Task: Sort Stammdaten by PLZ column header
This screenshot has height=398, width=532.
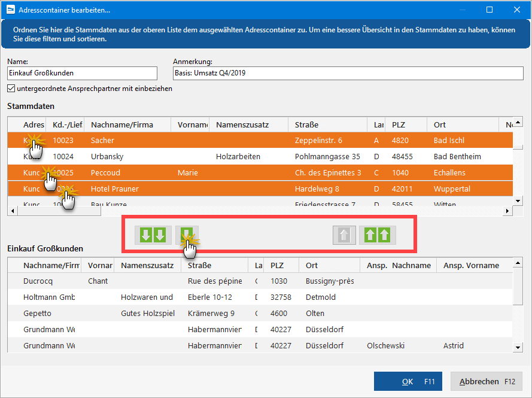Action: click(406, 124)
